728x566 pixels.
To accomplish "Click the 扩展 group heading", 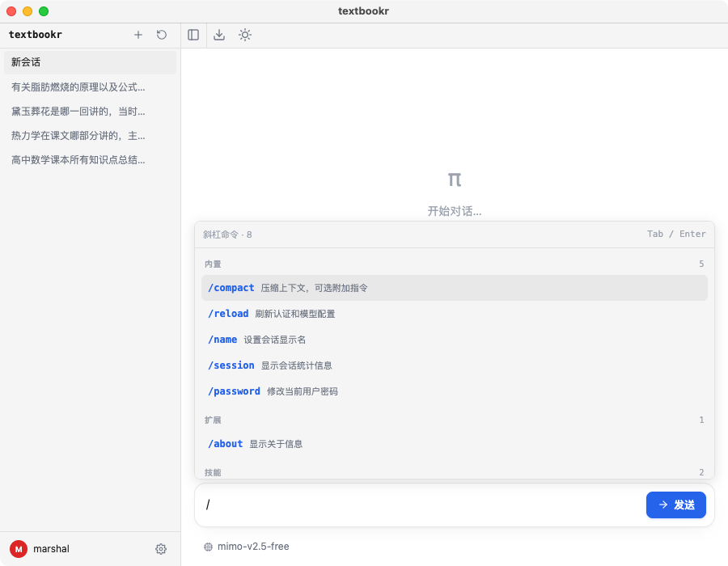I will 213,420.
